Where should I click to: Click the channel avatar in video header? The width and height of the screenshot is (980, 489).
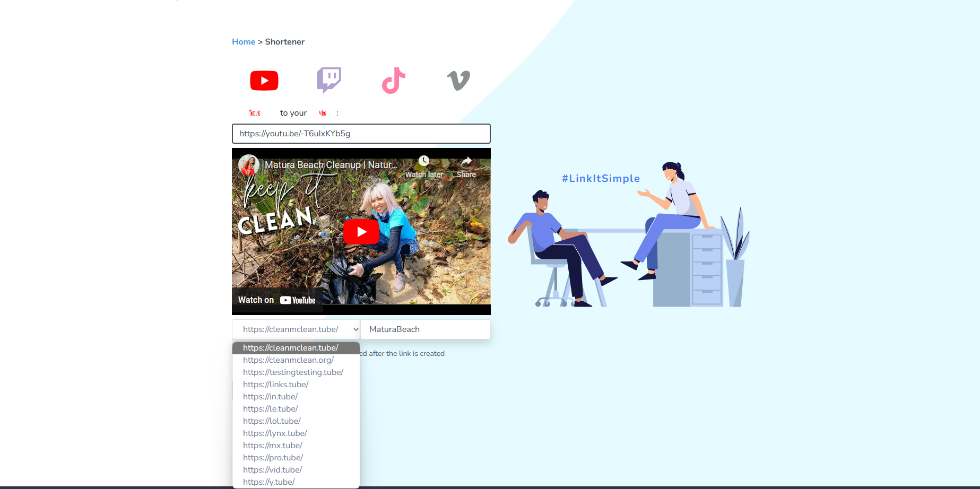pyautogui.click(x=248, y=165)
